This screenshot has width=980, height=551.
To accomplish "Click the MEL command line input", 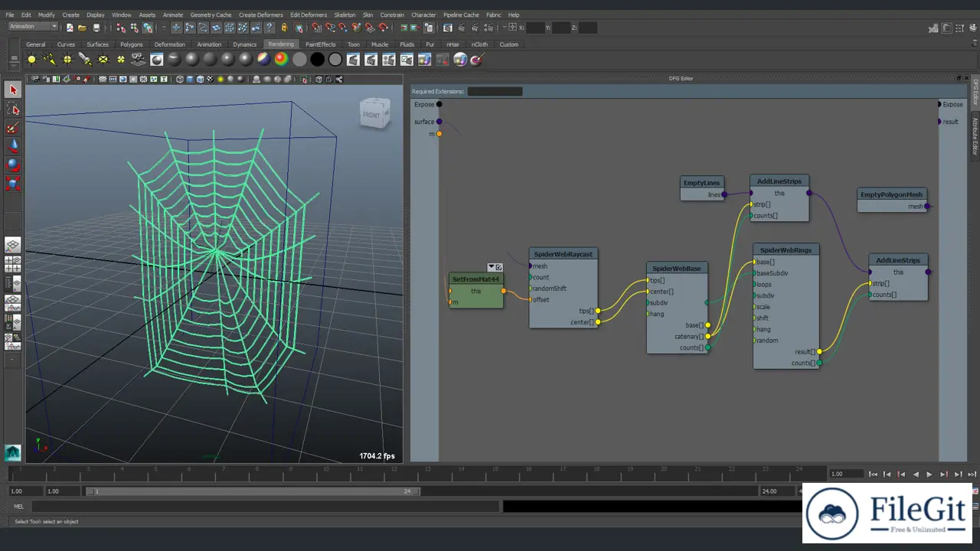I will pos(266,507).
